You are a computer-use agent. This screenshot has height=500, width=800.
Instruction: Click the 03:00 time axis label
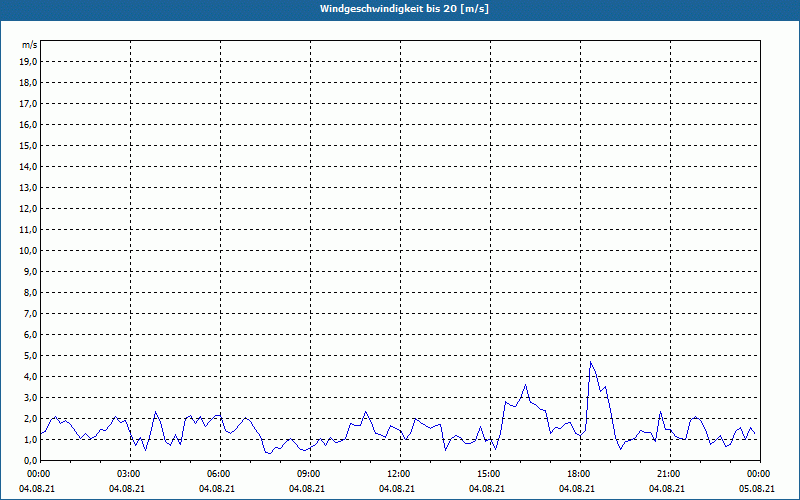coord(131,474)
